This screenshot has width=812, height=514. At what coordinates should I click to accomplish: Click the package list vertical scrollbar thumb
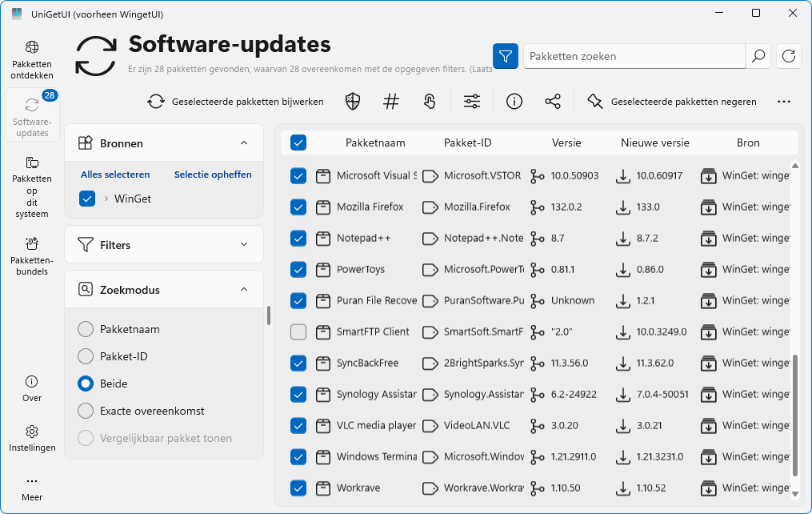(x=795, y=415)
